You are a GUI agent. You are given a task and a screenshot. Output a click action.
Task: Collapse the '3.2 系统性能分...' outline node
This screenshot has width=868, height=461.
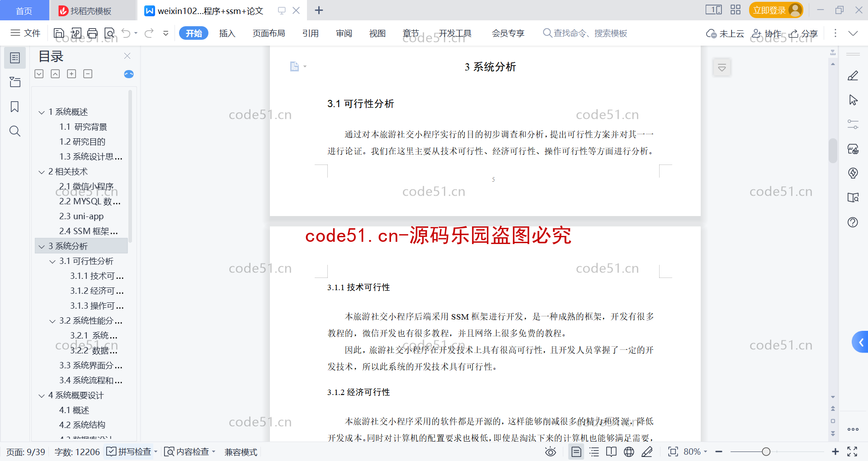point(52,321)
